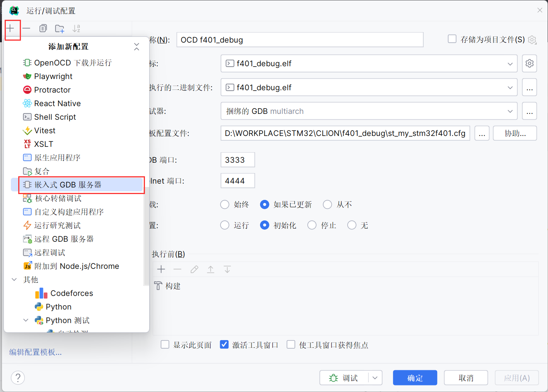Click the ... button beside 板配置文件 path
This screenshot has height=392, width=548.
tap(482, 133)
